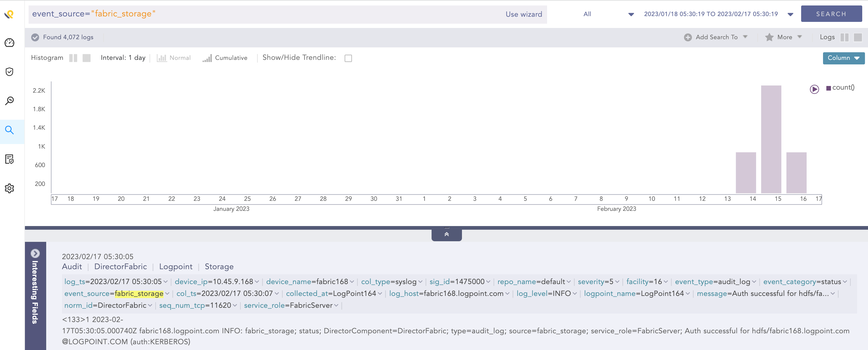Click the Logpoint logo at top left
The image size is (868, 350).
click(9, 15)
